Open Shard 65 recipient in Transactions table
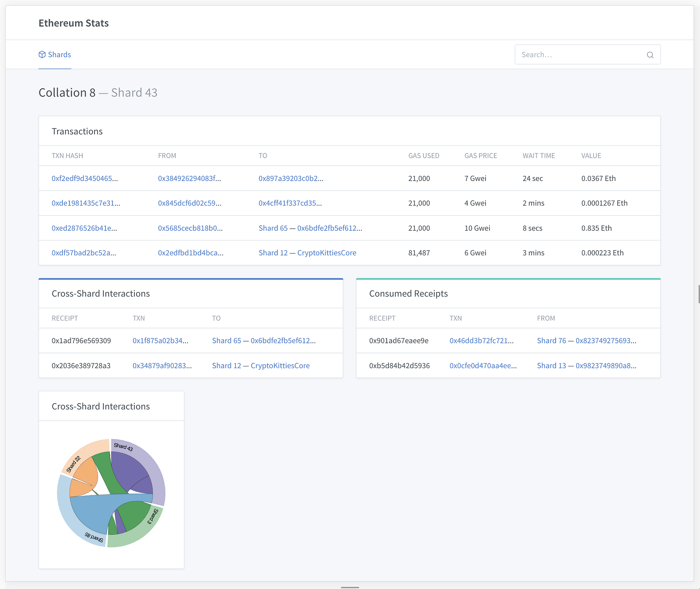 (310, 228)
